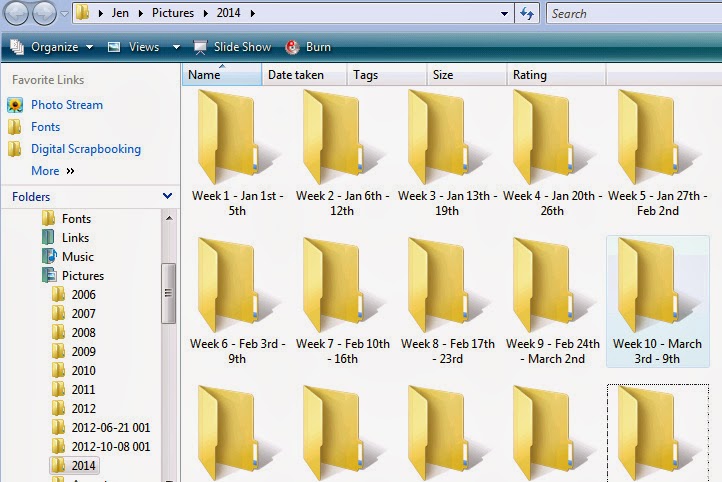
Task: Expand the breadcrumb arrow after 2014
Action: coord(253,13)
